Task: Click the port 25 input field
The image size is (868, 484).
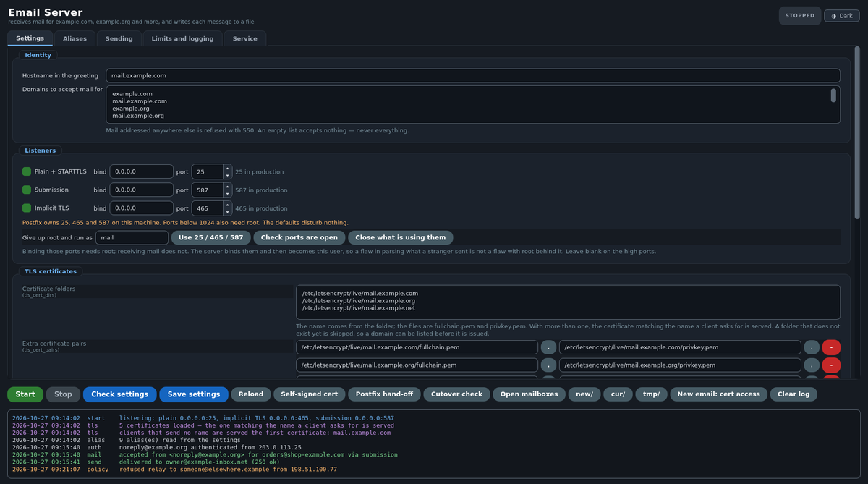Action: (x=207, y=171)
